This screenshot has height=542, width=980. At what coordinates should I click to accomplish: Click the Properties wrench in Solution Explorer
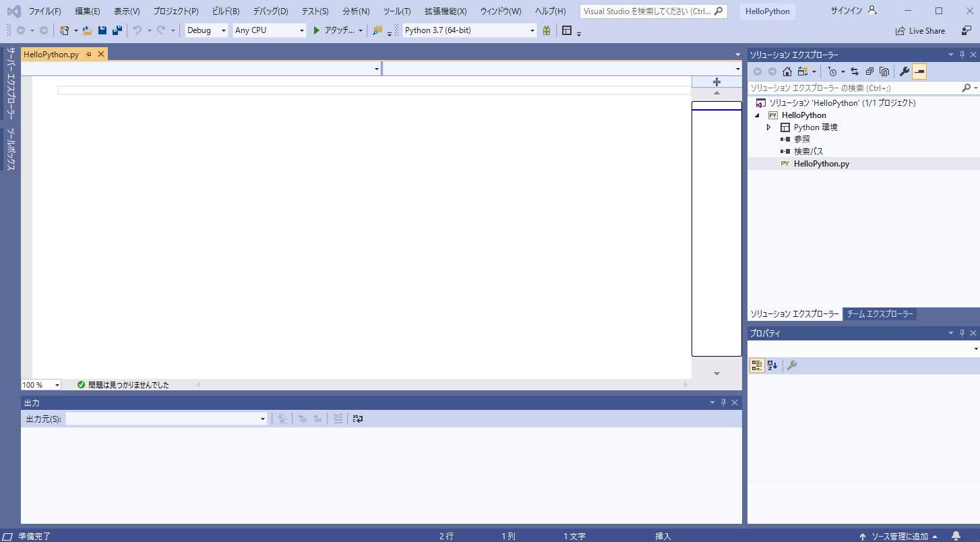pyautogui.click(x=905, y=71)
